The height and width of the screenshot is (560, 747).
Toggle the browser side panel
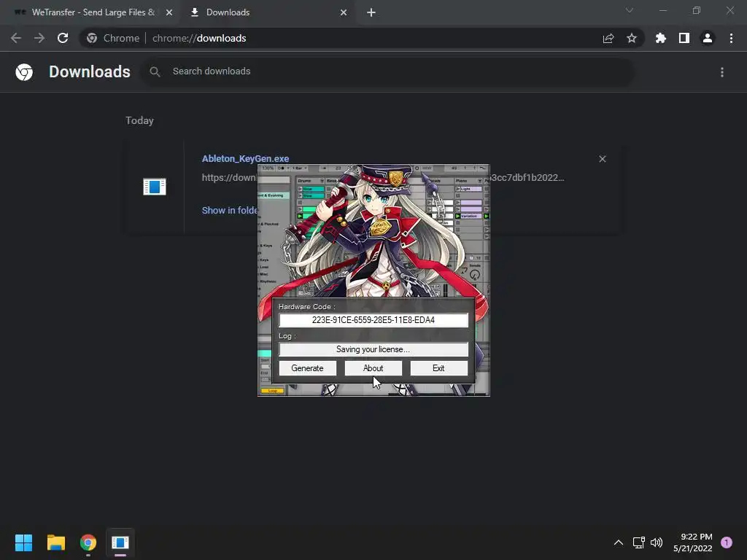click(684, 38)
